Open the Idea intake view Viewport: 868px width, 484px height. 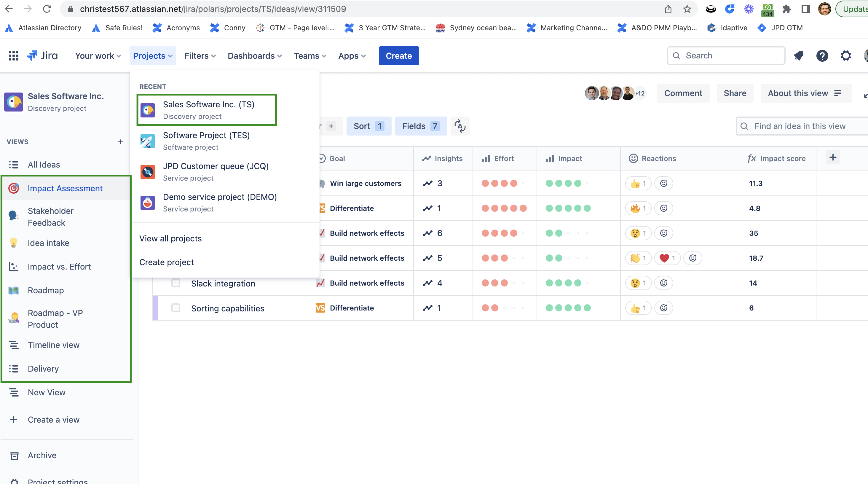[x=49, y=243]
